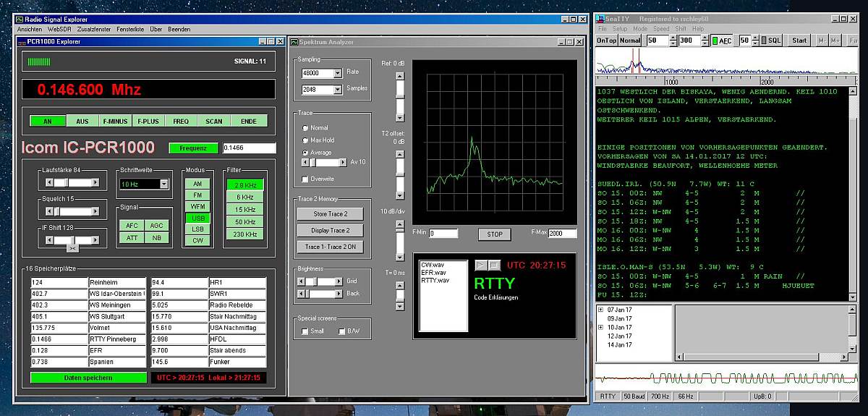Toggle the SQL squelch indicator in SeaTTY
868x416 pixels.
pos(770,41)
